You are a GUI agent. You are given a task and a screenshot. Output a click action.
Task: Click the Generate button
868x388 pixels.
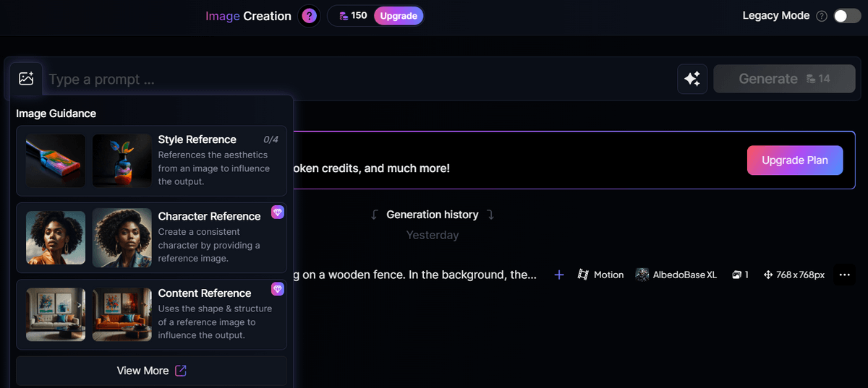pos(784,79)
